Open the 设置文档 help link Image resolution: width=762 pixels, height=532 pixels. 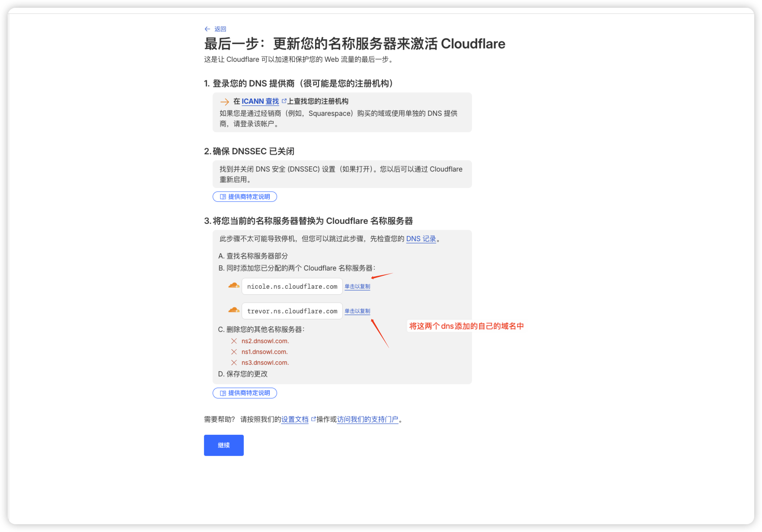pos(295,419)
